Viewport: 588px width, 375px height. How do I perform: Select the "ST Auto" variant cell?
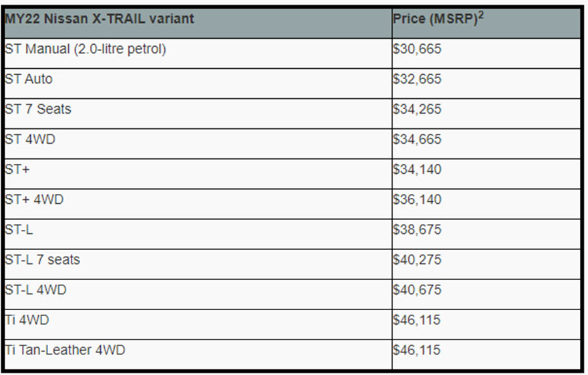28,80
